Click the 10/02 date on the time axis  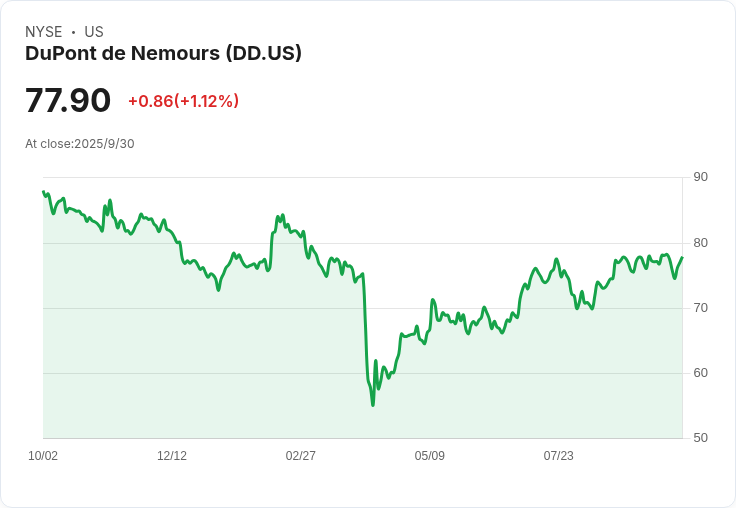point(43,456)
